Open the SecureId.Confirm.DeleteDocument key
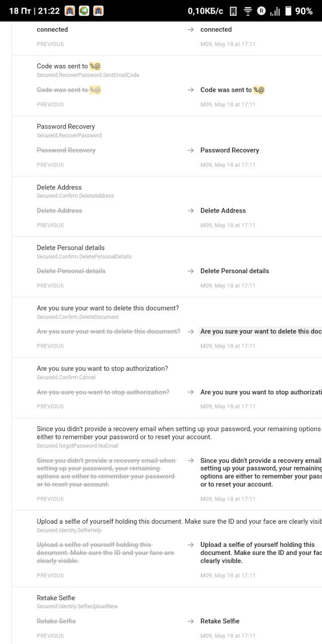The image size is (322, 644). point(77,317)
